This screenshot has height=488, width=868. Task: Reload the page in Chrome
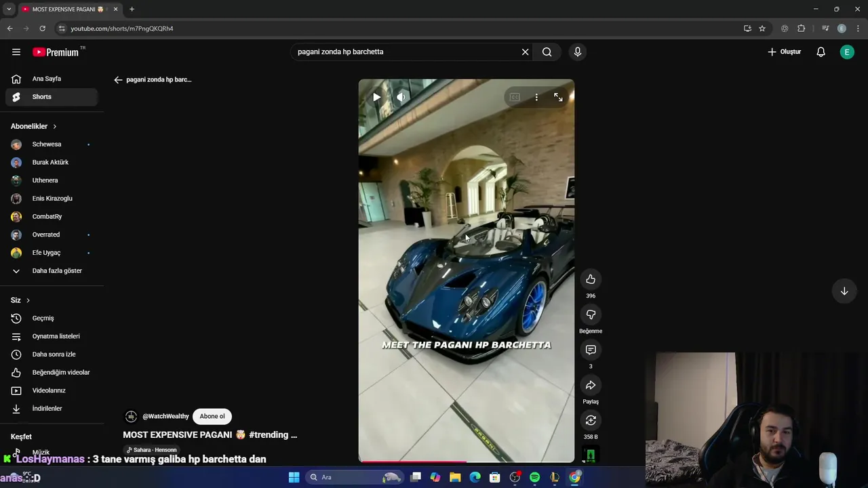point(42,28)
